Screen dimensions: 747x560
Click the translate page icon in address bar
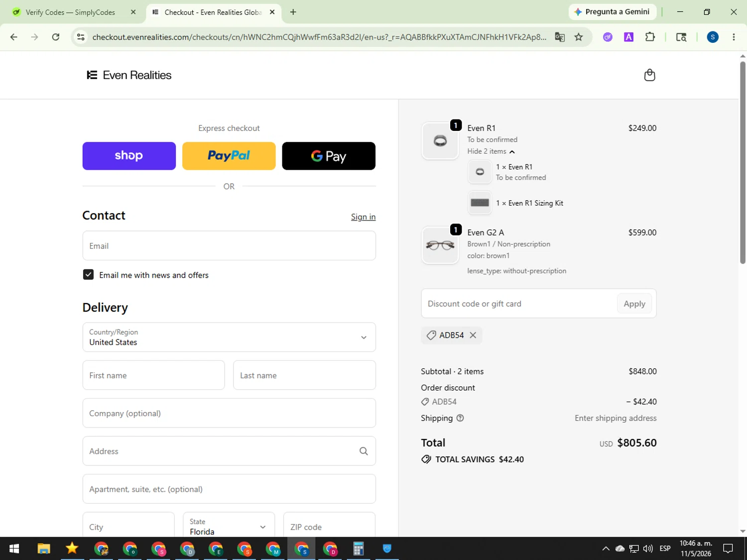click(560, 37)
